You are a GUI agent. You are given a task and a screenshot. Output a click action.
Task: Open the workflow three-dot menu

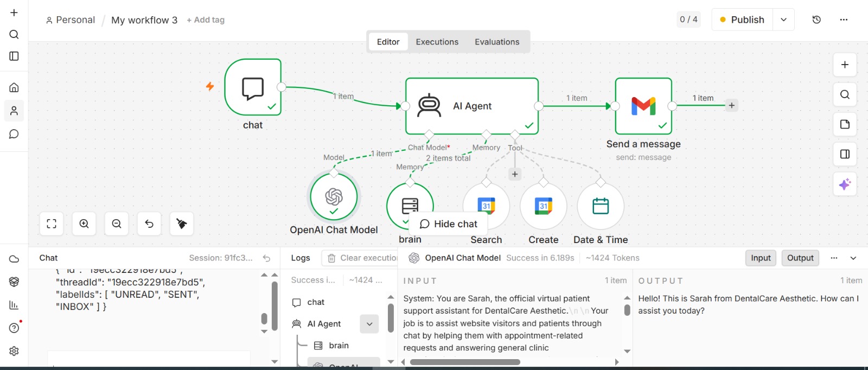click(x=844, y=20)
